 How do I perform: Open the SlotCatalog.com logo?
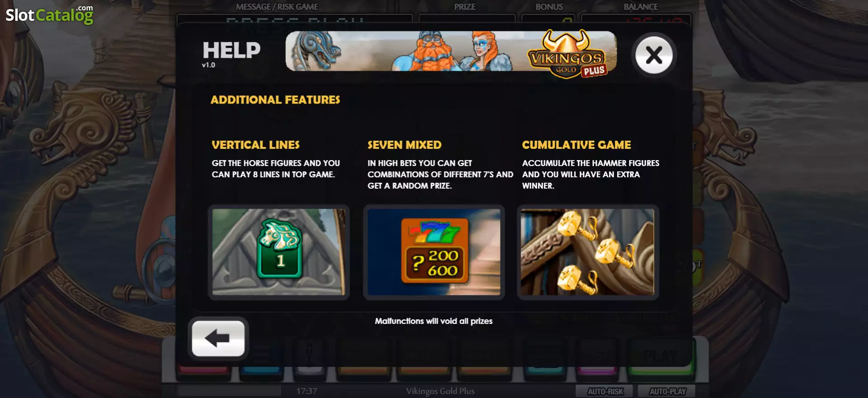pos(49,14)
